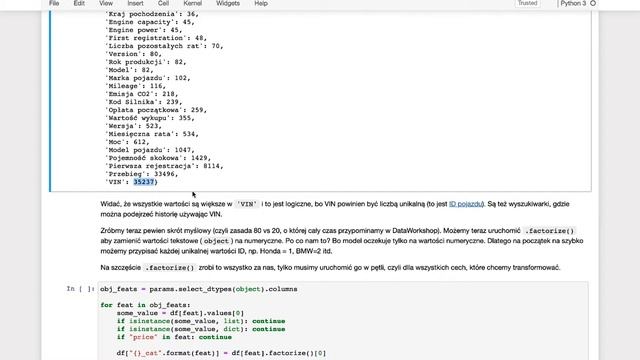Open the File menu
This screenshot has height=360, width=640.
(54, 3)
